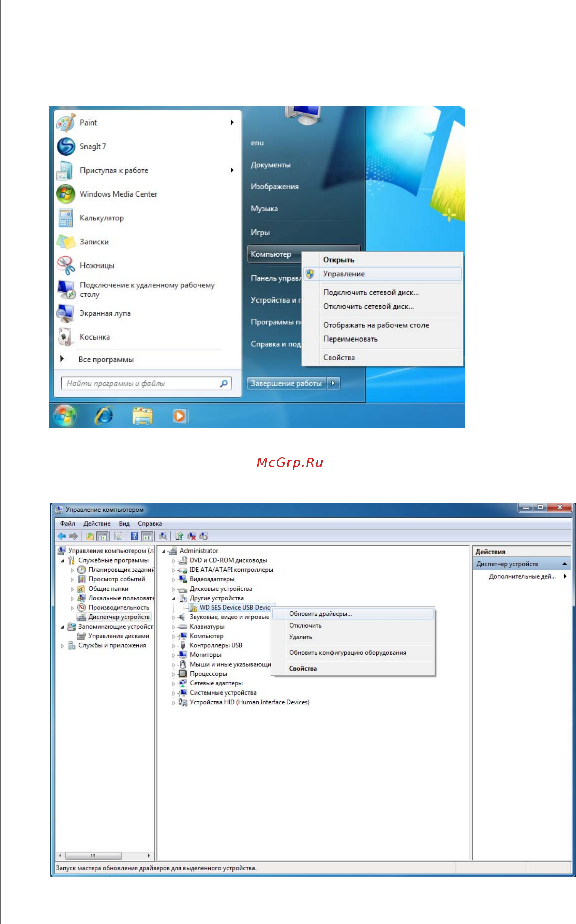Open the Действие menu
This screenshot has height=924, width=576.
coord(97,524)
